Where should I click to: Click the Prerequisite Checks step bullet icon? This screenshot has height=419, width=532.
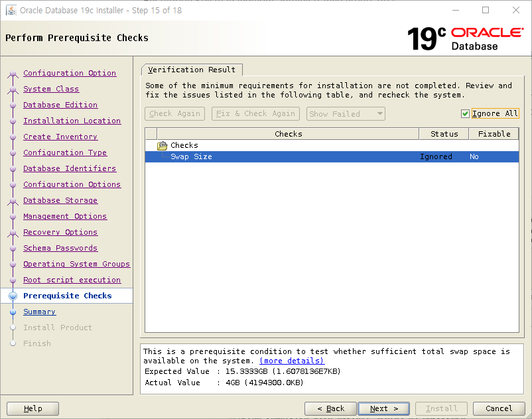click(x=13, y=296)
